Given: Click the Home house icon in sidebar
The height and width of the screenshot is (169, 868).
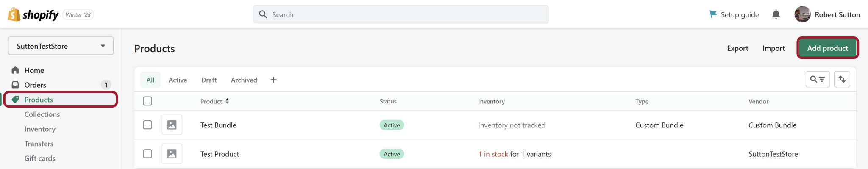Looking at the screenshot, I should point(15,70).
